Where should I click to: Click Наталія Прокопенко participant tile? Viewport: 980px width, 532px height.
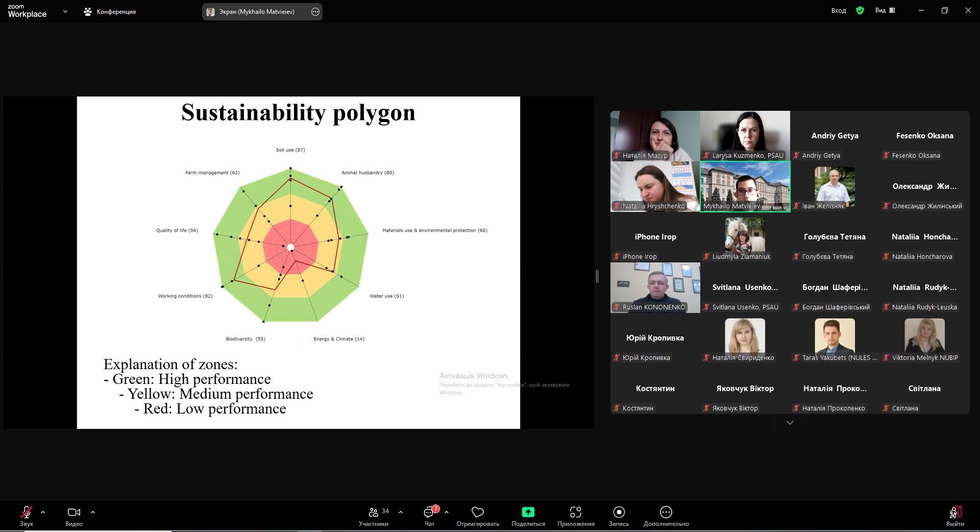[x=835, y=389]
